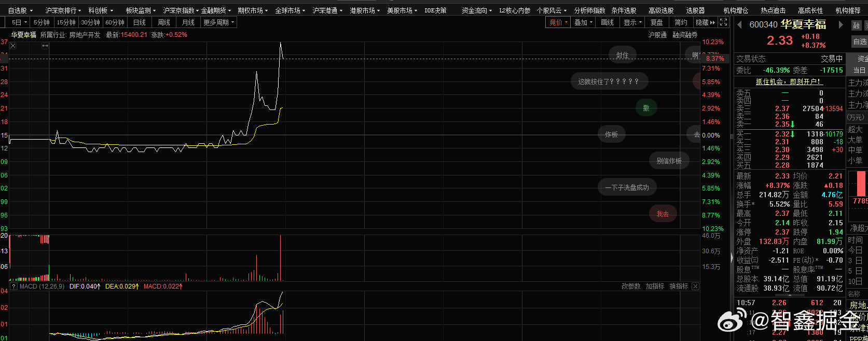Click the 自选 add-to-watchlist button
Viewport: 868px width, 341px height.
tap(860, 42)
